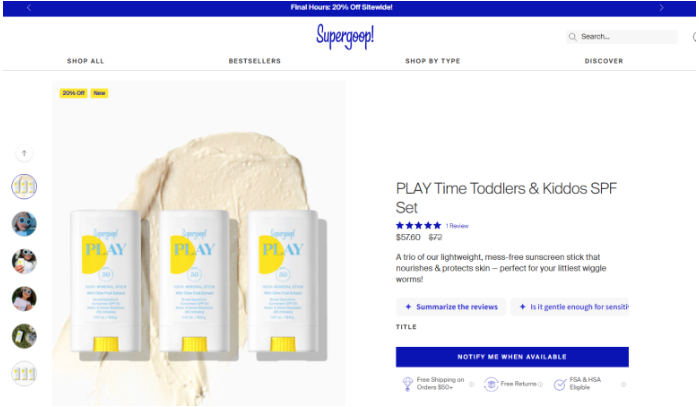Select the last thumbnail of three sticks
This screenshot has height=407, width=699.
point(24,374)
